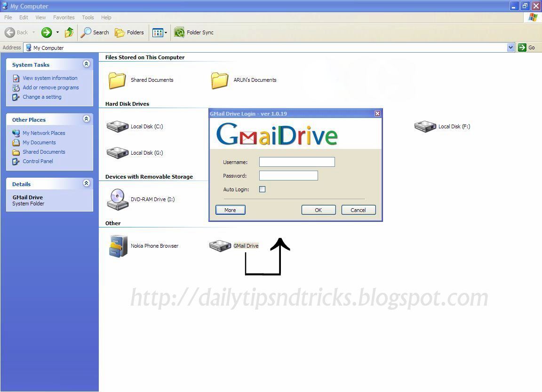Open the Favorites menu

click(64, 17)
